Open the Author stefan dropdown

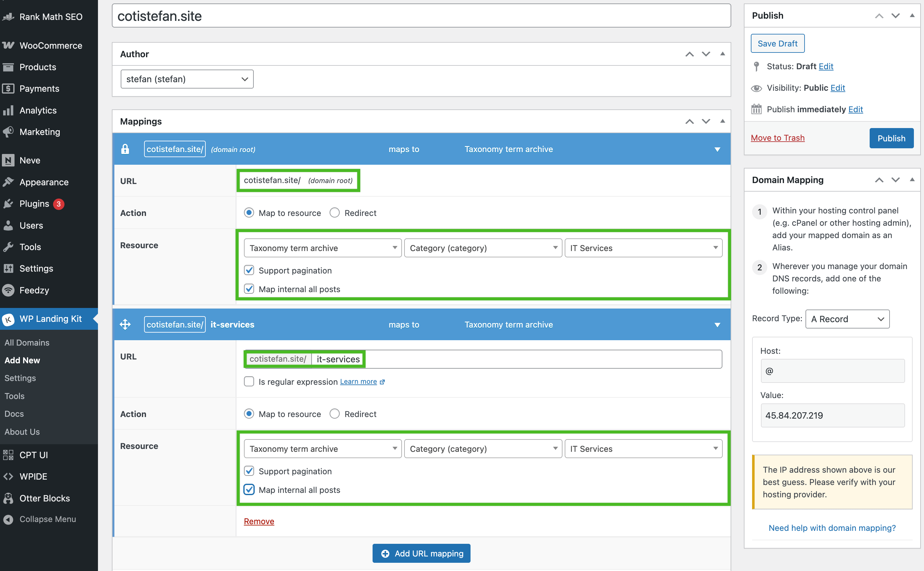(x=187, y=79)
